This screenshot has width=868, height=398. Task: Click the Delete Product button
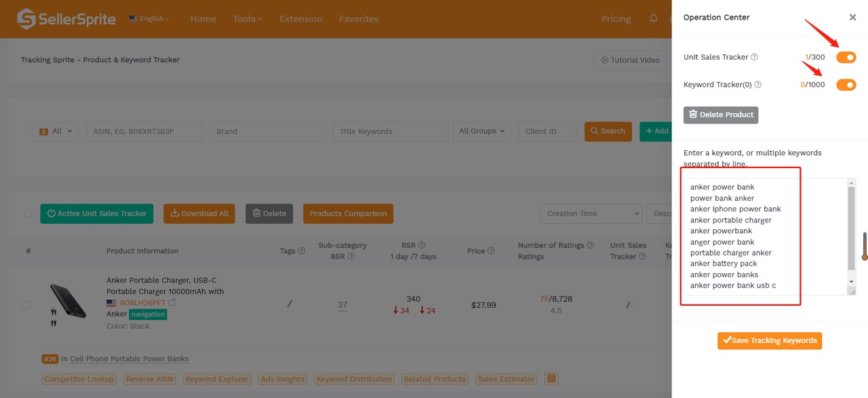point(721,115)
